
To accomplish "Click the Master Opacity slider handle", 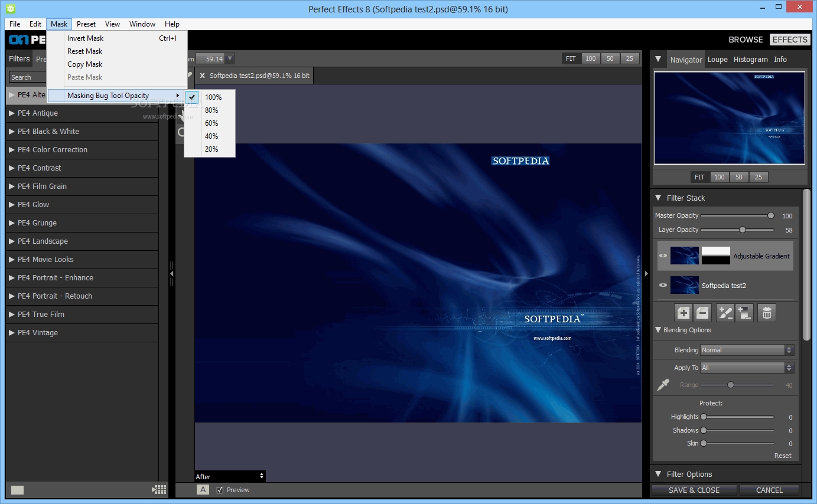I will click(771, 216).
